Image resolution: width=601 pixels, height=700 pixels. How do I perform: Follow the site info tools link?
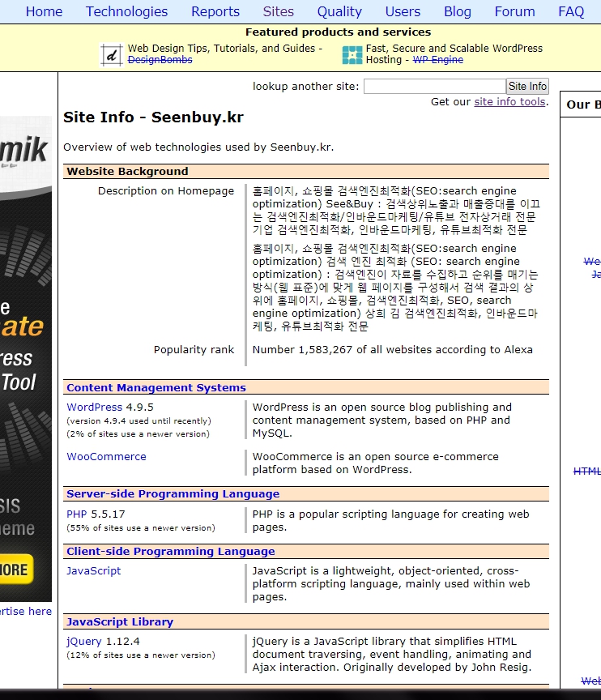click(509, 102)
